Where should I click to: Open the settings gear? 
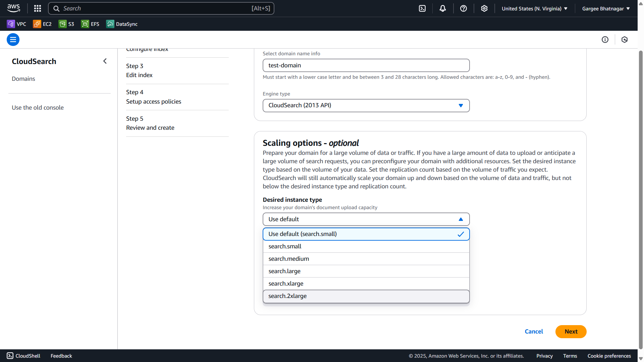tap(484, 8)
